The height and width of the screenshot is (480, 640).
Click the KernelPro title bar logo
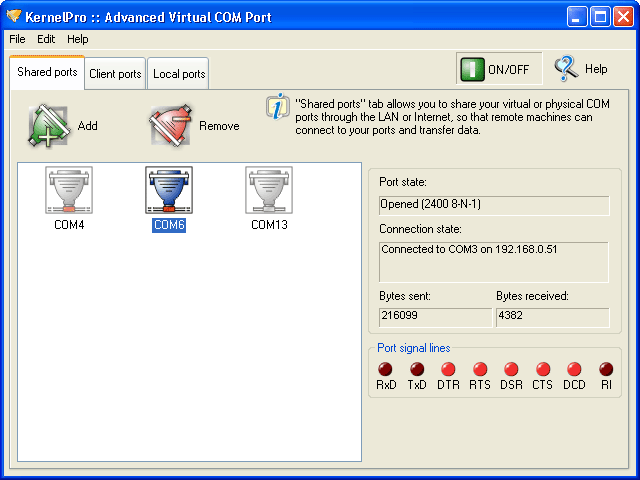click(13, 16)
